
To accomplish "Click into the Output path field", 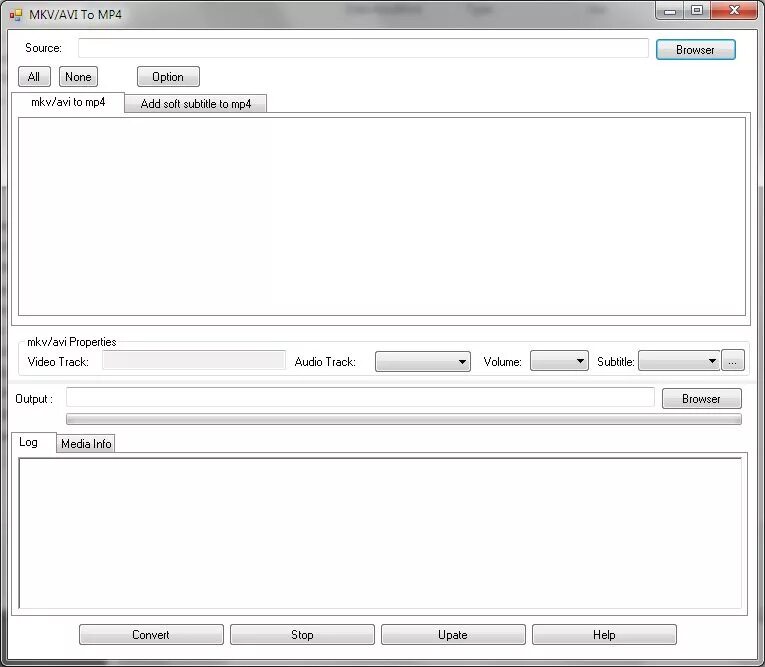I will pyautogui.click(x=360, y=397).
